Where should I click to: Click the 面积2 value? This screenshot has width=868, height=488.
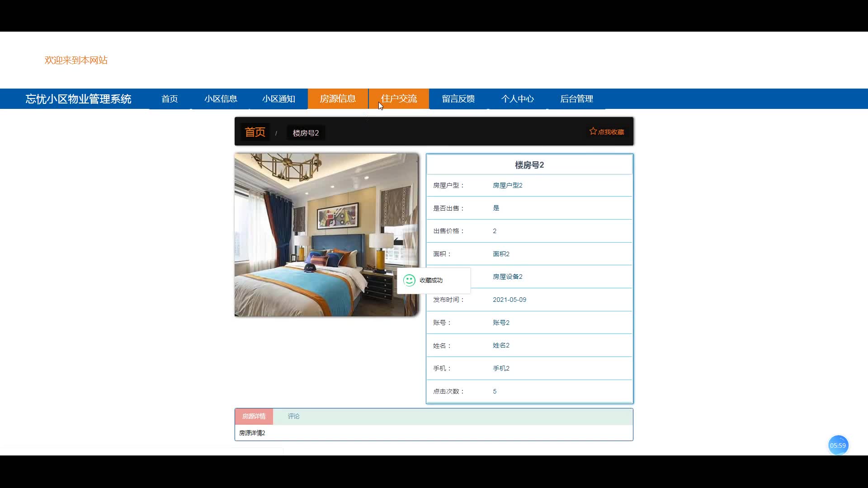(x=501, y=254)
